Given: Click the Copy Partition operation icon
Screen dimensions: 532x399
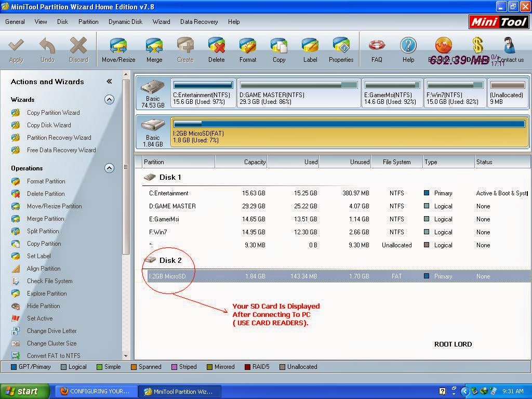Looking at the screenshot, I should point(16,244).
